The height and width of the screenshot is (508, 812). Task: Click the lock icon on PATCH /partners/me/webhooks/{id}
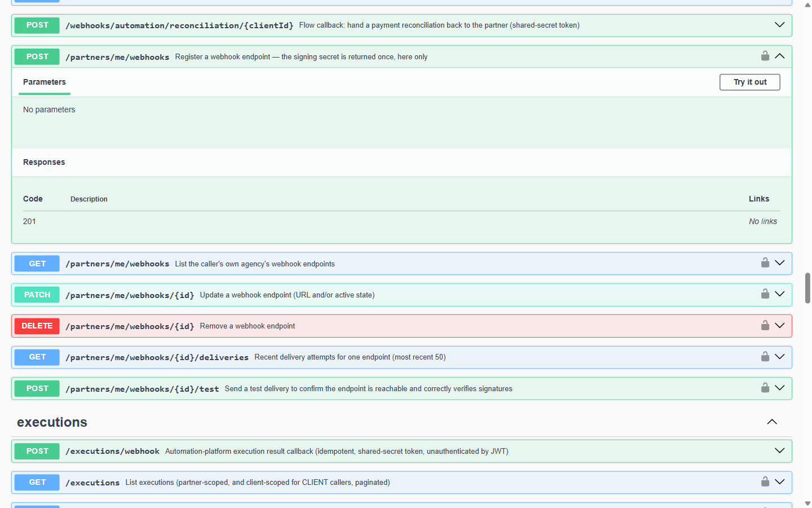[765, 294]
